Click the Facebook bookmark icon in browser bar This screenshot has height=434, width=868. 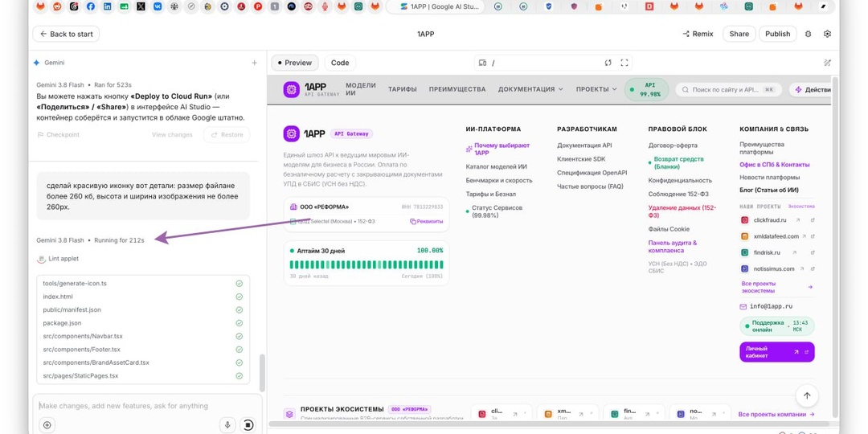click(x=90, y=6)
